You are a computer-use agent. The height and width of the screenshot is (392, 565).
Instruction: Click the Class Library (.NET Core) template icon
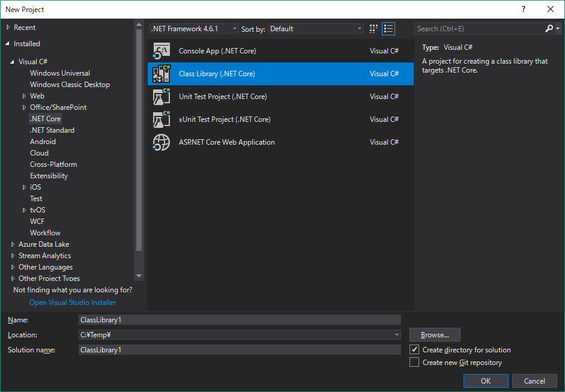click(x=161, y=74)
